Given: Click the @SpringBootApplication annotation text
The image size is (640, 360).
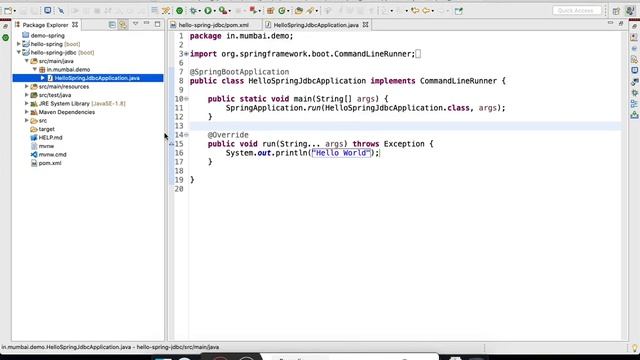Looking at the screenshot, I should (x=239, y=72).
